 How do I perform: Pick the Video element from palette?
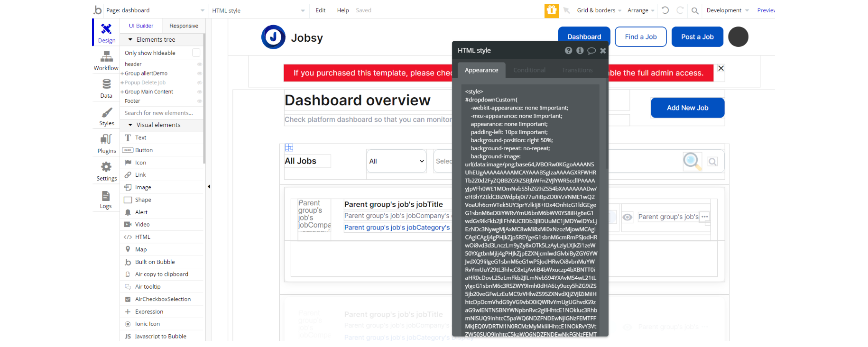click(x=162, y=225)
